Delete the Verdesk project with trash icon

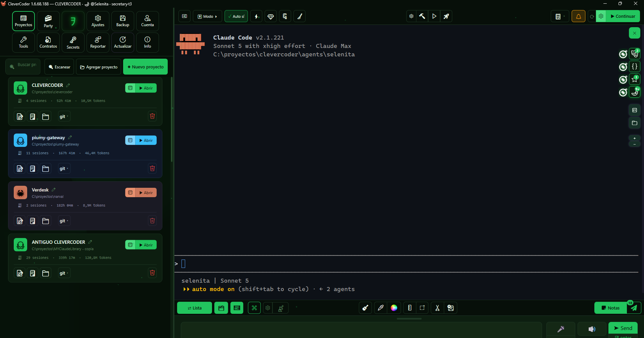click(152, 221)
